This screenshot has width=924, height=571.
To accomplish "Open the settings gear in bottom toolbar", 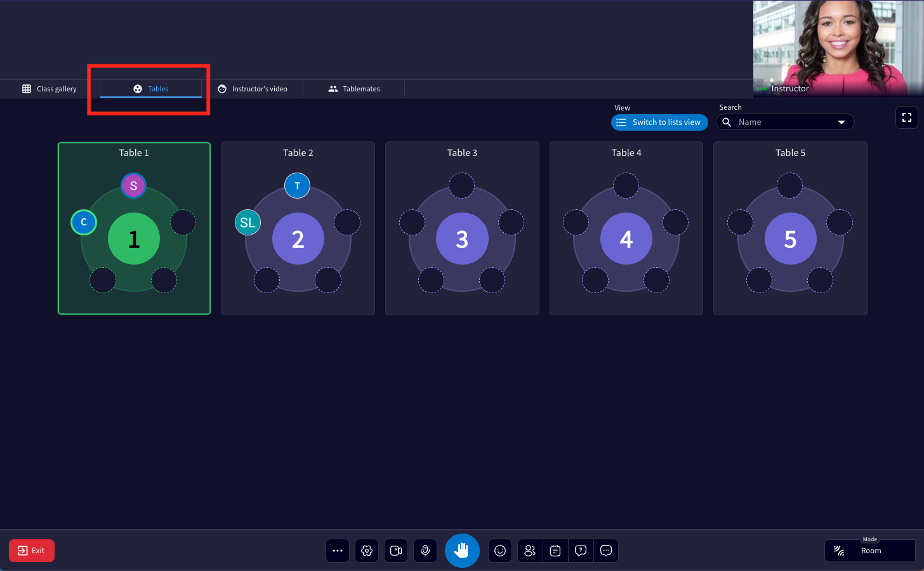I will point(367,551).
